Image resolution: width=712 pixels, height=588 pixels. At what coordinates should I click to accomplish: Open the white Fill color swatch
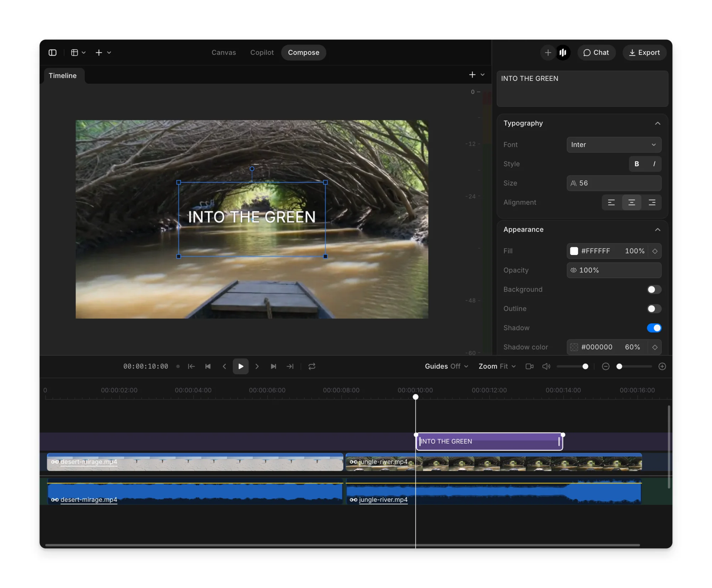click(574, 251)
